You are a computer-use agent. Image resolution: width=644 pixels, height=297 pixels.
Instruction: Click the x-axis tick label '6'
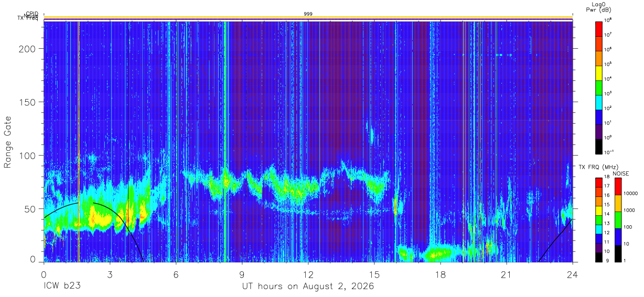176,274
